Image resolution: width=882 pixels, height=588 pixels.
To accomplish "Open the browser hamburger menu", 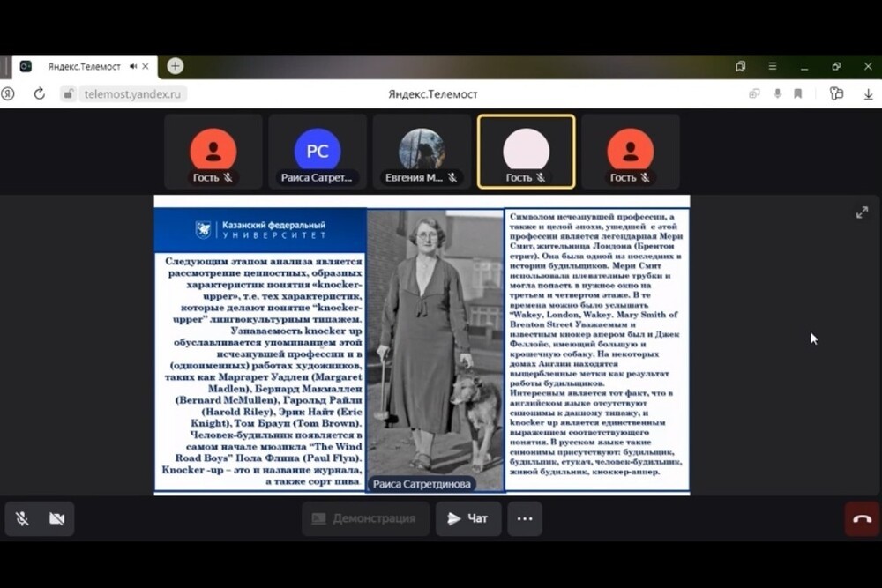I will pyautogui.click(x=772, y=66).
